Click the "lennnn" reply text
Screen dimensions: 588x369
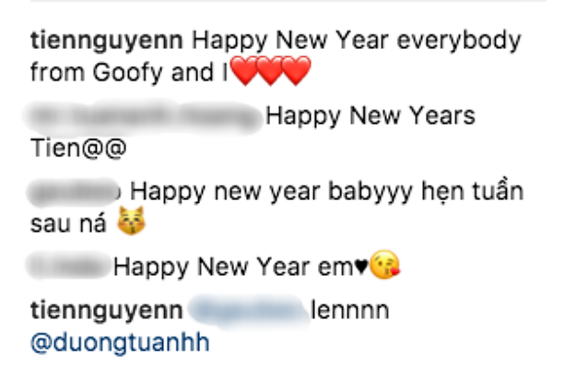click(350, 311)
